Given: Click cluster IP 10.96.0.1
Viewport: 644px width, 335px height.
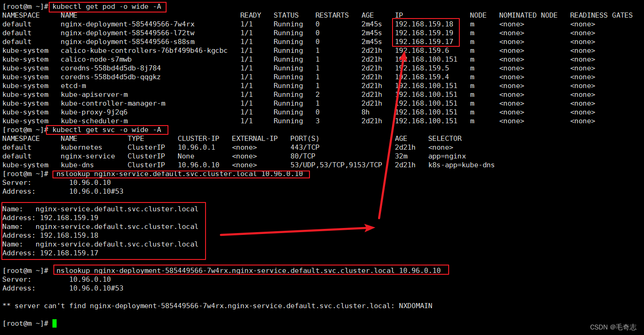Looking at the screenshot, I should pyautogui.click(x=197, y=147).
